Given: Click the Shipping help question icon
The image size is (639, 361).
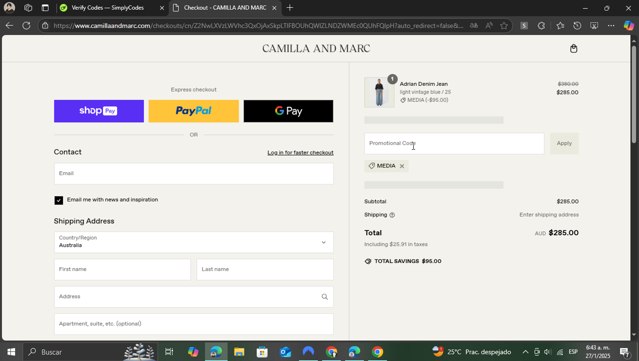Looking at the screenshot, I should pyautogui.click(x=392, y=215).
